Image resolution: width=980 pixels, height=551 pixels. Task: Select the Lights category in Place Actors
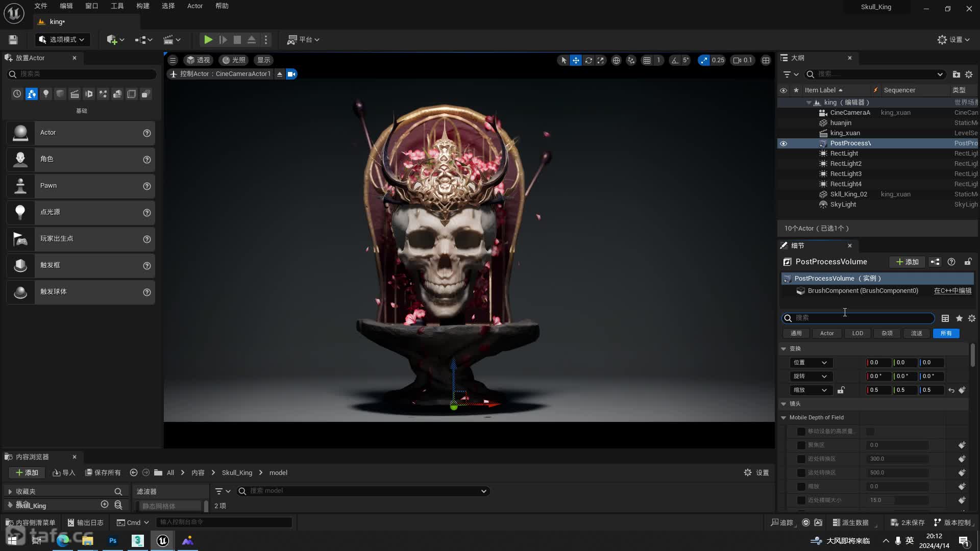(x=46, y=94)
